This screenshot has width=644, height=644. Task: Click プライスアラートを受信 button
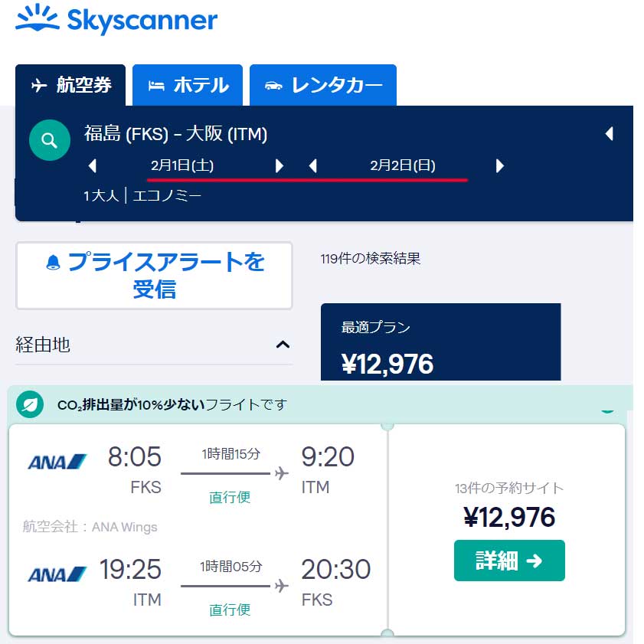tap(154, 276)
